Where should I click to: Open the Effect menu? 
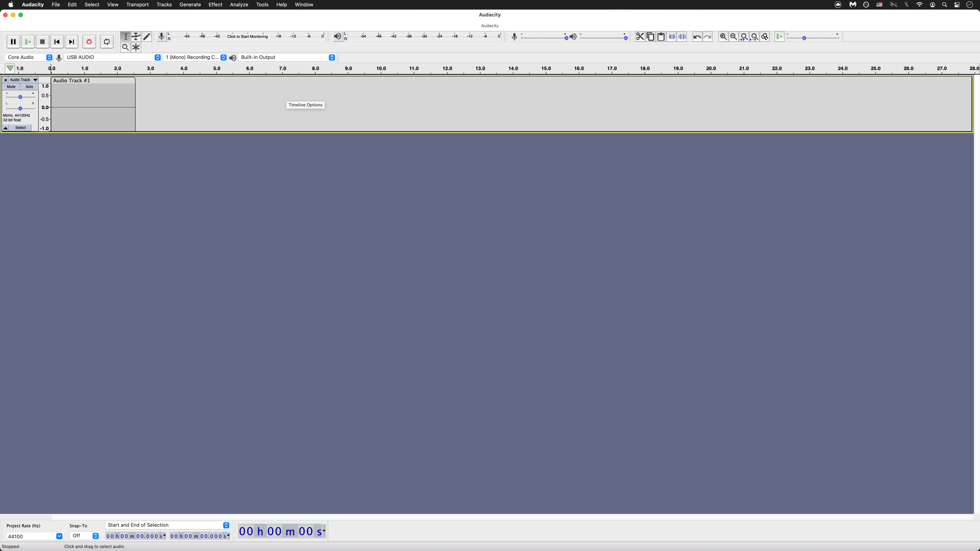click(215, 5)
